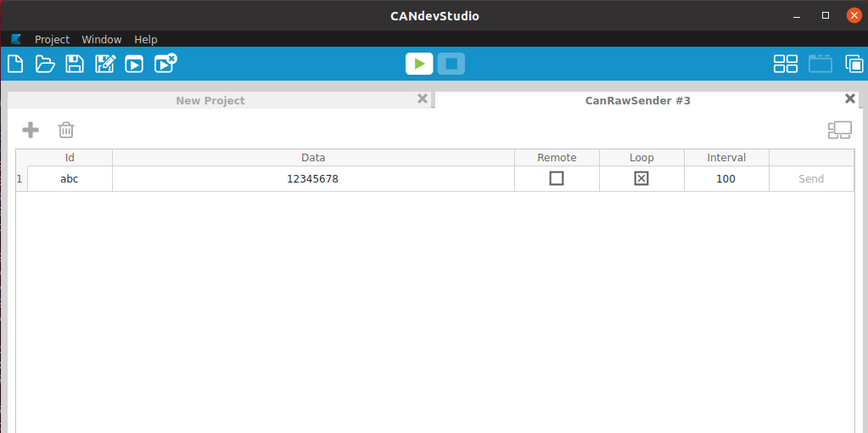This screenshot has width=868, height=433.
Task: Start simulation with the green play button
Action: [x=419, y=64]
